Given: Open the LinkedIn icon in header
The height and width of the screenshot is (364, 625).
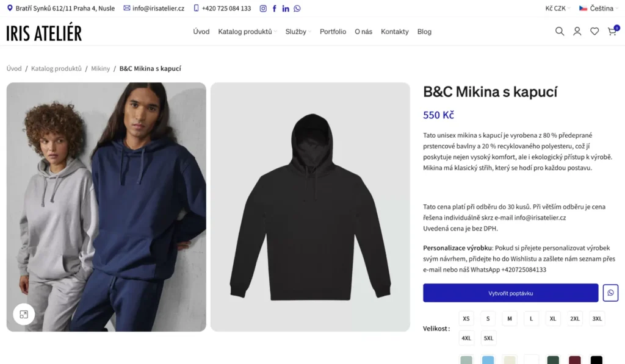Looking at the screenshot, I should (x=286, y=9).
